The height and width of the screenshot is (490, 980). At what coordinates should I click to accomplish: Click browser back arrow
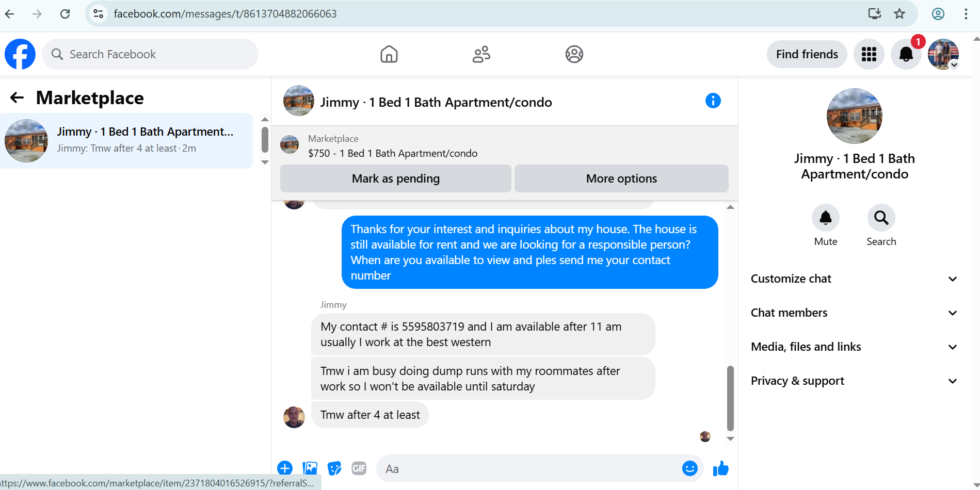(x=10, y=14)
